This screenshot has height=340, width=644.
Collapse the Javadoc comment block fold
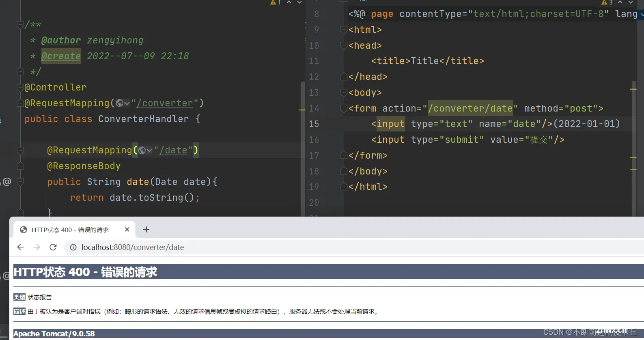(x=20, y=25)
